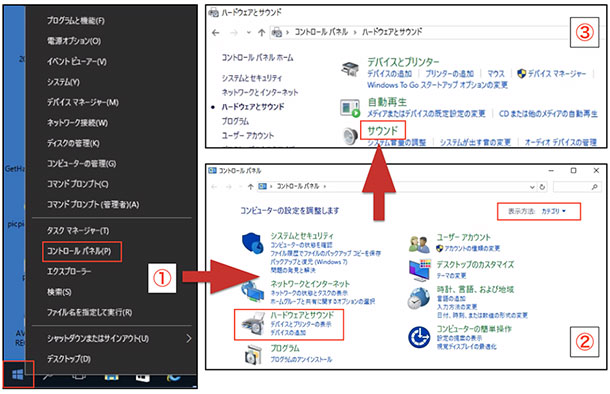Select デバイス マネージャー(M) menu entry
This screenshot has height=394, width=610.
[x=83, y=102]
